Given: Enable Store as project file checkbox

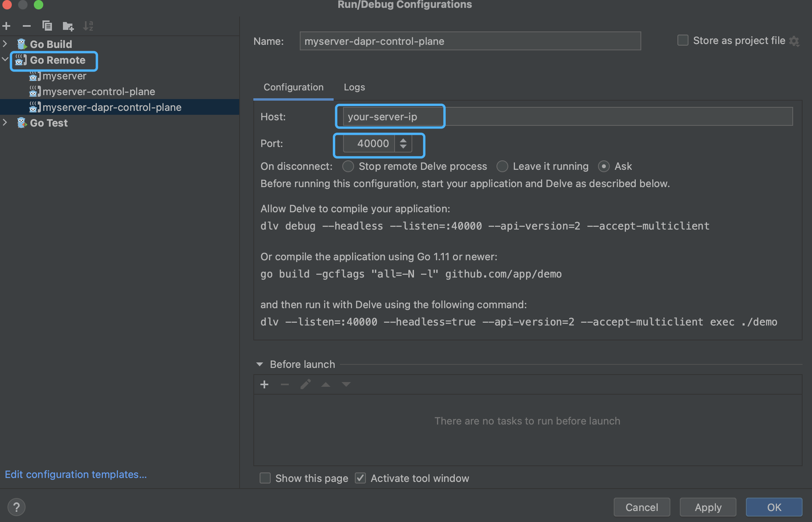Looking at the screenshot, I should pyautogui.click(x=683, y=40).
